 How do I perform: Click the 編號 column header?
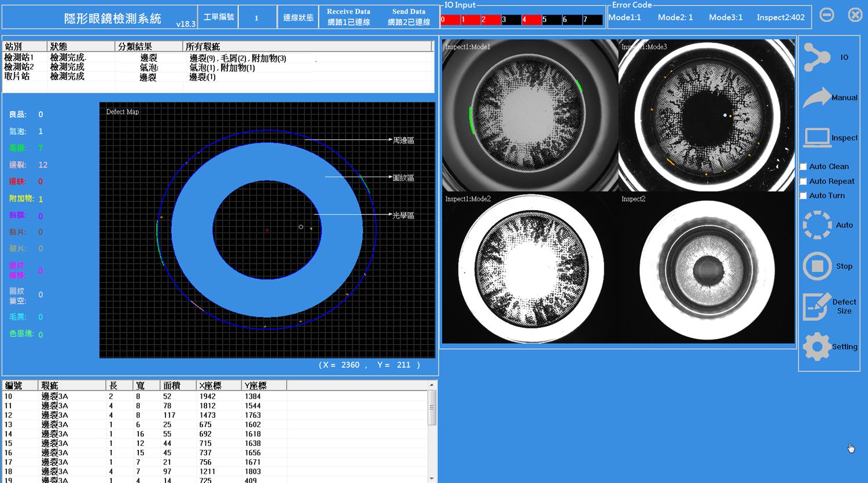coord(20,385)
